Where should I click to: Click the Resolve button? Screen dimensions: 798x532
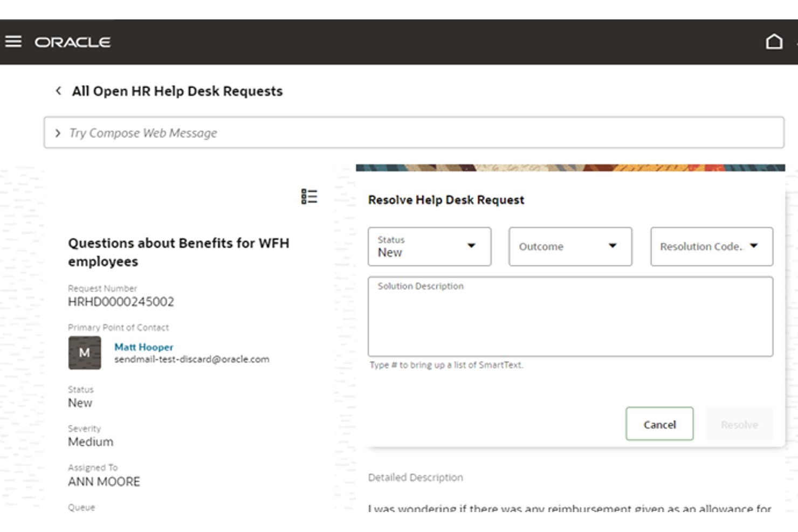click(739, 424)
